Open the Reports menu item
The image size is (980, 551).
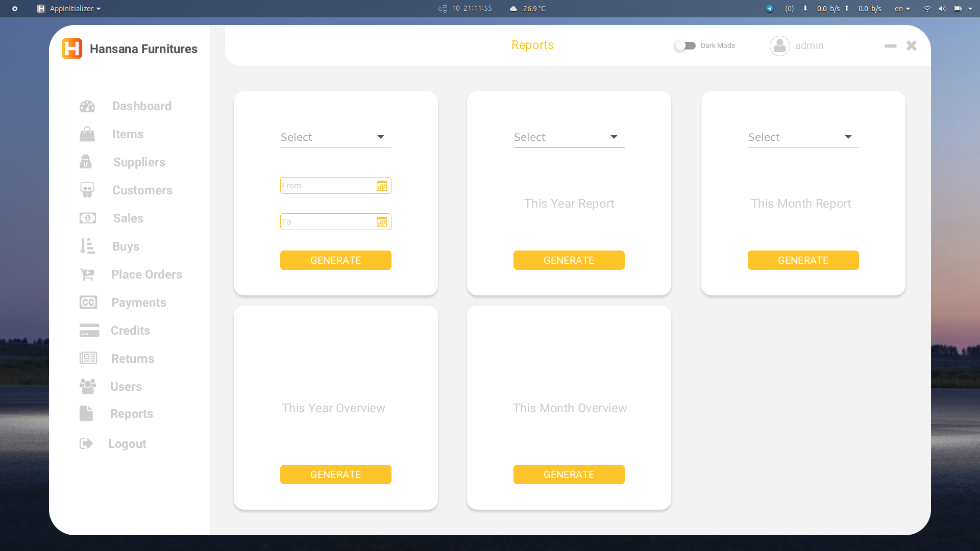coord(132,414)
